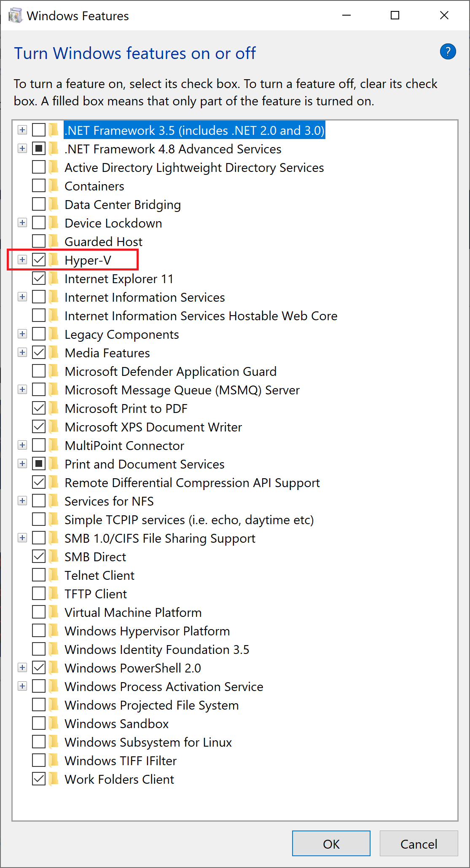
Task: Select the Microsoft Defender Application Guard label
Action: click(x=171, y=371)
